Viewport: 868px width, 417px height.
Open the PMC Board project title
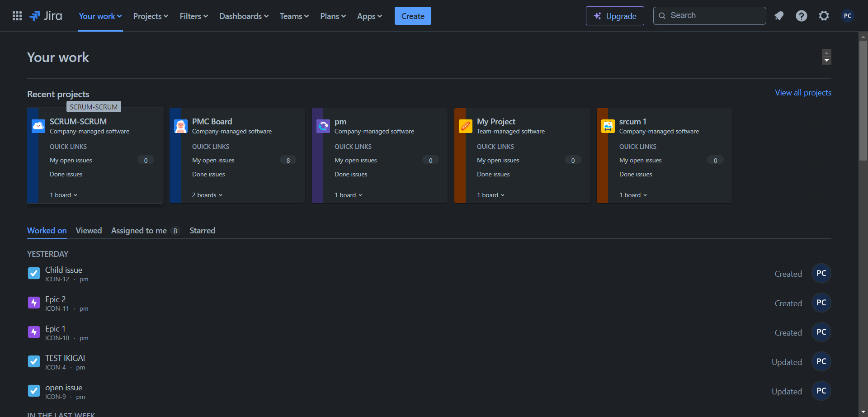(212, 122)
